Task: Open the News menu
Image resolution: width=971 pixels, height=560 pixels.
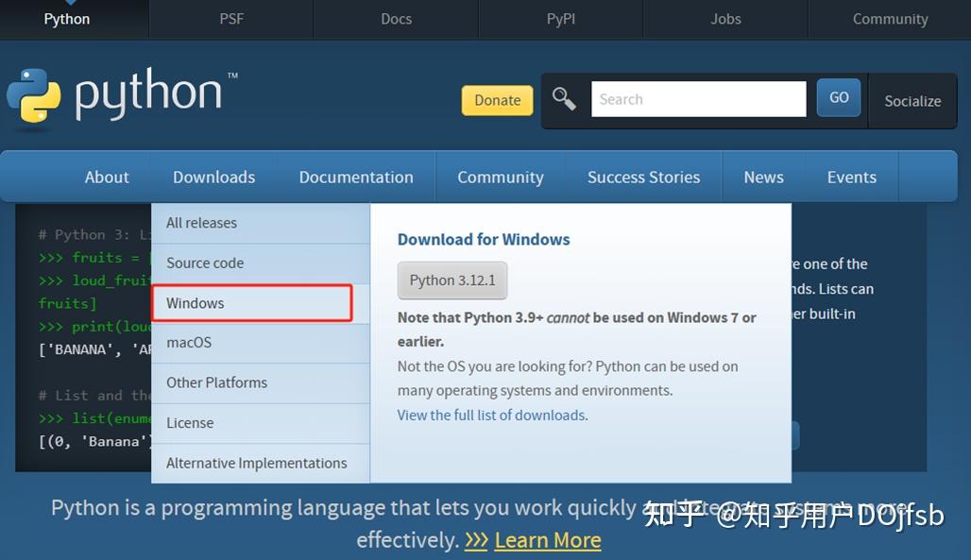Action: point(763,177)
